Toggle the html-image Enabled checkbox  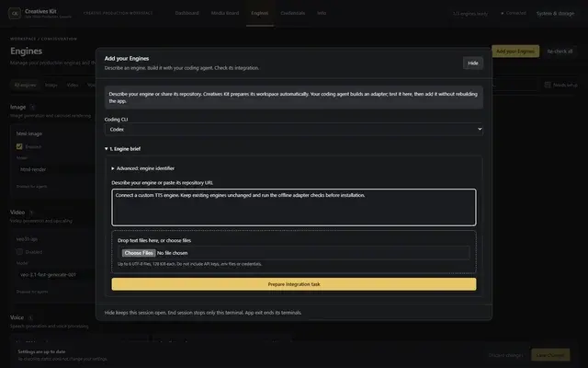point(19,147)
